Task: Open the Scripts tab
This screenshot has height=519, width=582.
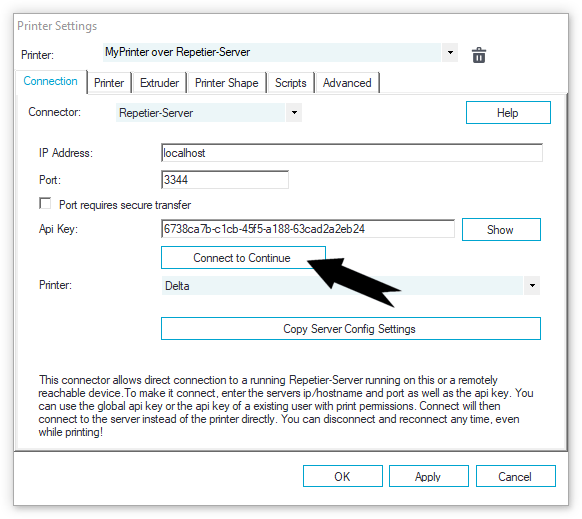Action: (x=291, y=83)
